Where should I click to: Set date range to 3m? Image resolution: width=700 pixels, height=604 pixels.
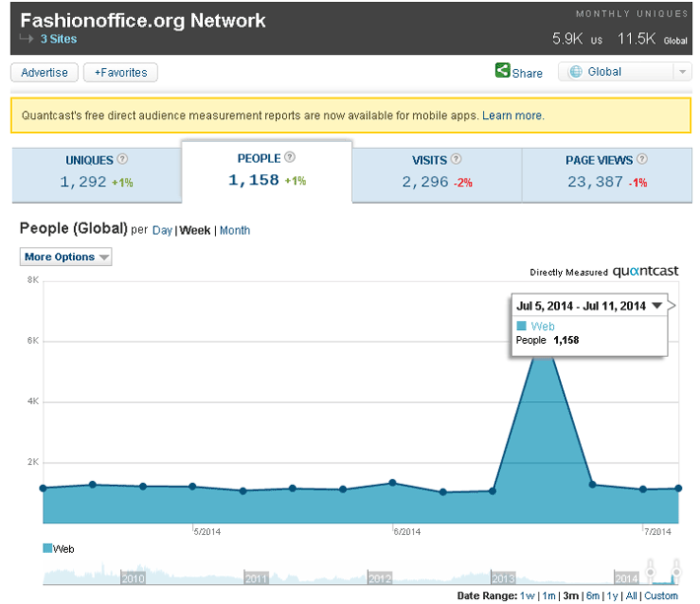pos(571,595)
